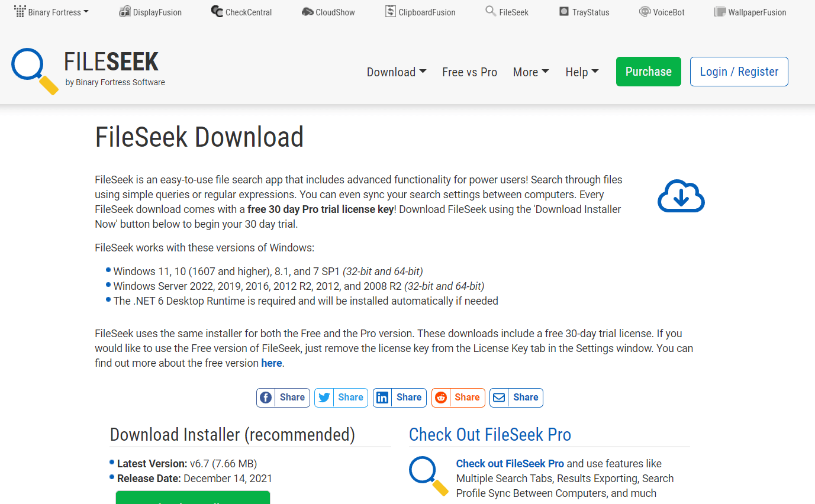Click the LinkedIn share icon
815x504 pixels.
pos(382,398)
